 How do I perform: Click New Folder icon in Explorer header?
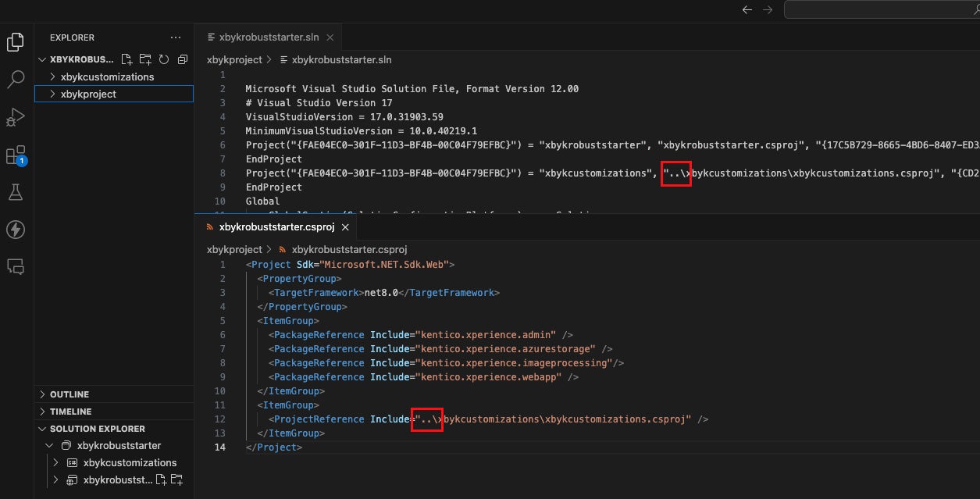pos(145,59)
